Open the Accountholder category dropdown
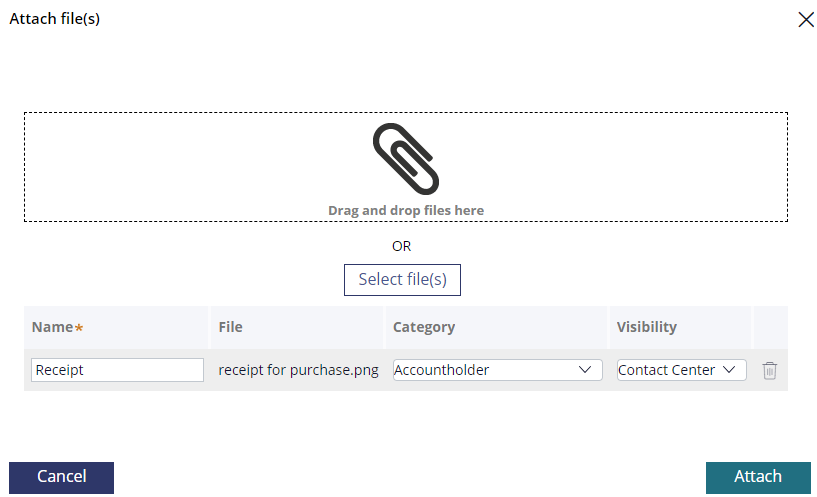This screenshot has height=497, width=817. pos(498,370)
